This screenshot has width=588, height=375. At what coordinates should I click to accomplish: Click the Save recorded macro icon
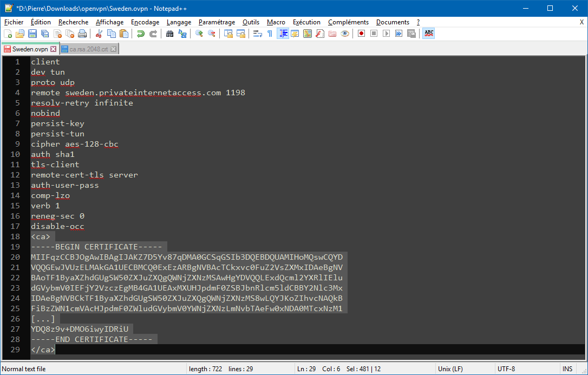coord(411,34)
